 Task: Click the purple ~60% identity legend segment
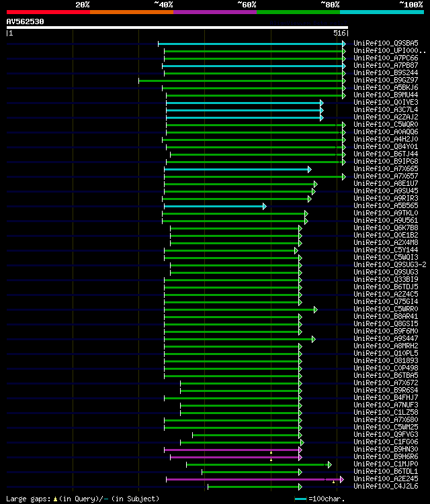point(215,12)
